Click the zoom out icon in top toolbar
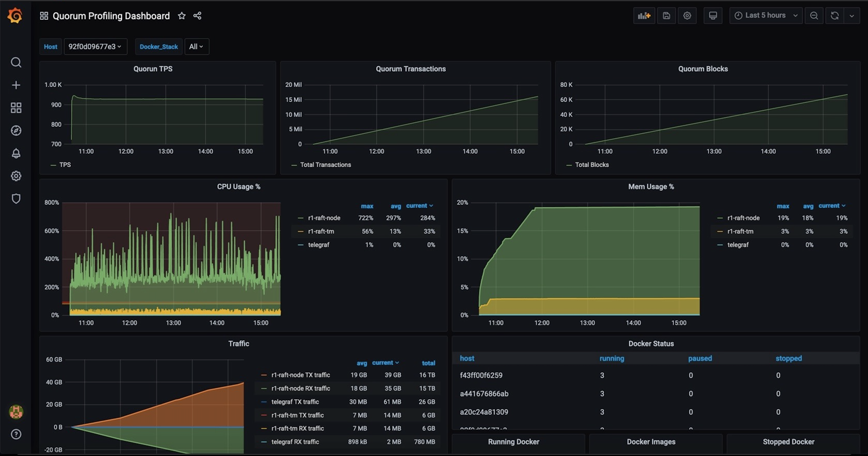Image resolution: width=868 pixels, height=456 pixels. [x=814, y=15]
